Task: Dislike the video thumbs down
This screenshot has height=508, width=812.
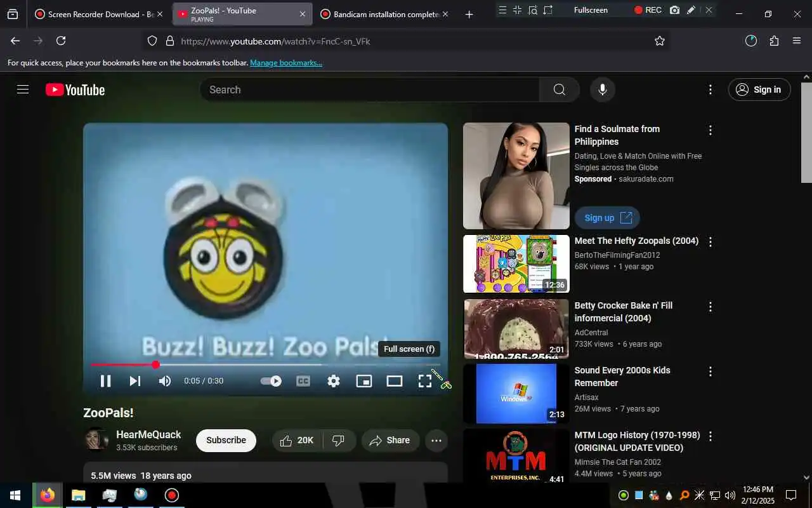Action: [x=339, y=440]
